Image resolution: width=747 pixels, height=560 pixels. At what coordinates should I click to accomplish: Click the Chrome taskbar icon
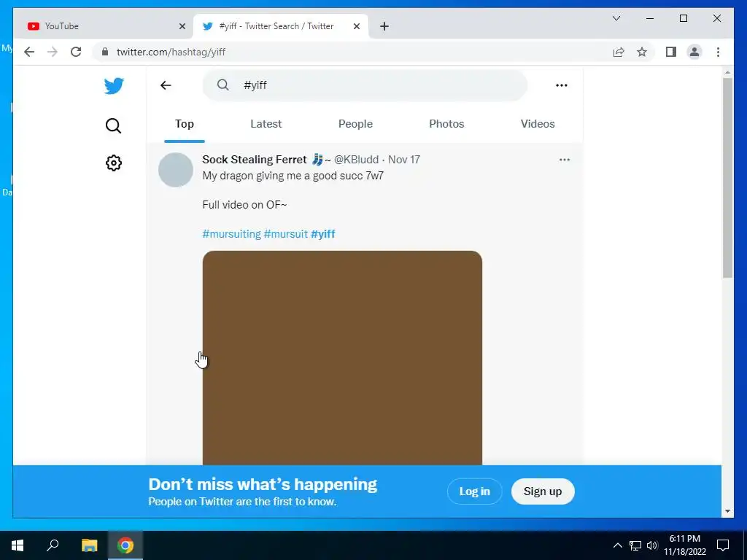125,545
